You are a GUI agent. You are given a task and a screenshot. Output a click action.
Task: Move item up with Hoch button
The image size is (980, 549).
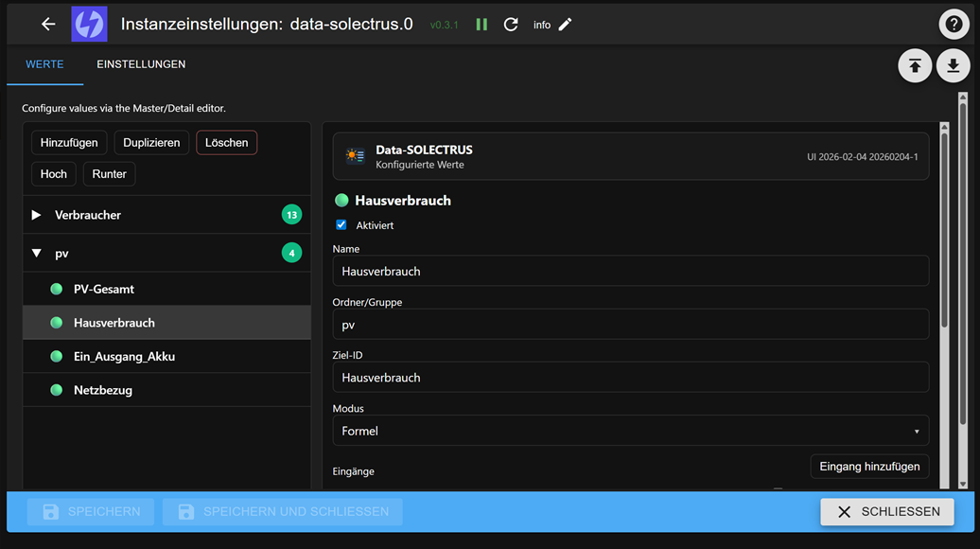[x=53, y=174]
